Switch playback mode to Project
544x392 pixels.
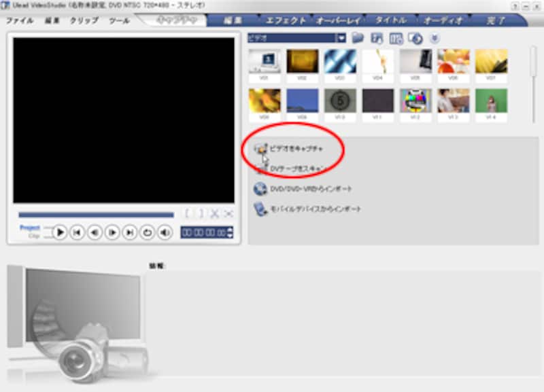[30, 228]
